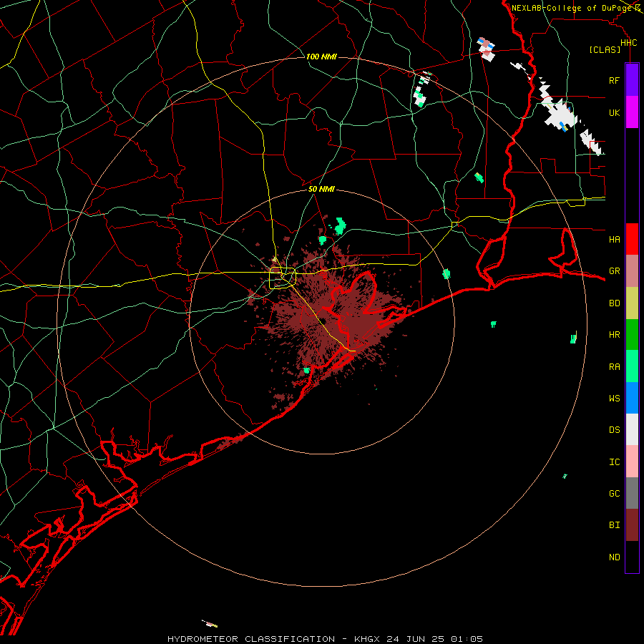The width and height of the screenshot is (644, 644).
Task: Select the "GR" legend label
Action: 615,271
